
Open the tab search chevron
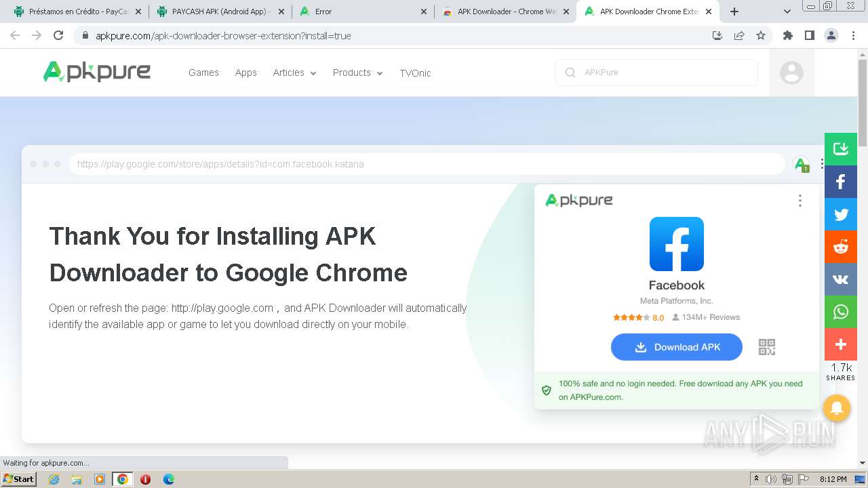(x=787, y=12)
